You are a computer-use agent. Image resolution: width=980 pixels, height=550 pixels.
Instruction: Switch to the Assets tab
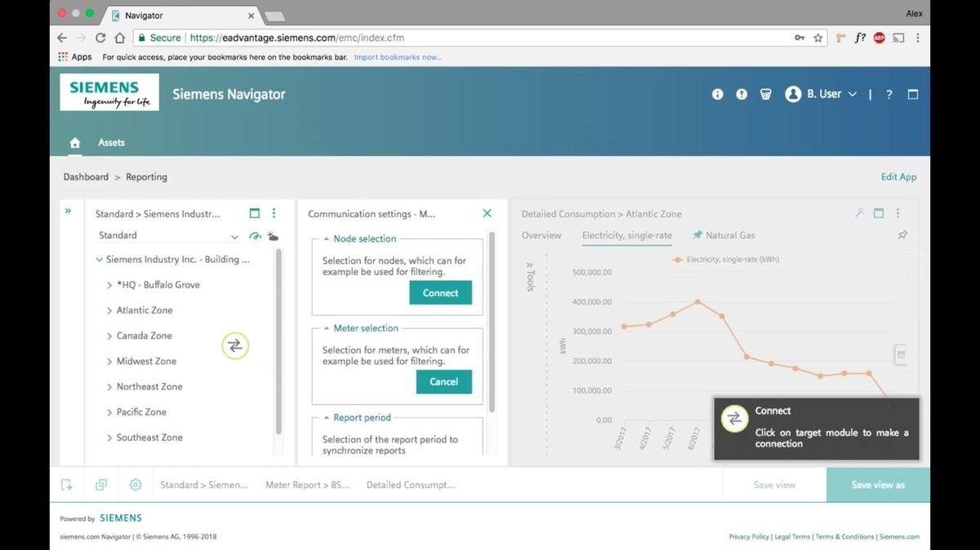pyautogui.click(x=112, y=143)
